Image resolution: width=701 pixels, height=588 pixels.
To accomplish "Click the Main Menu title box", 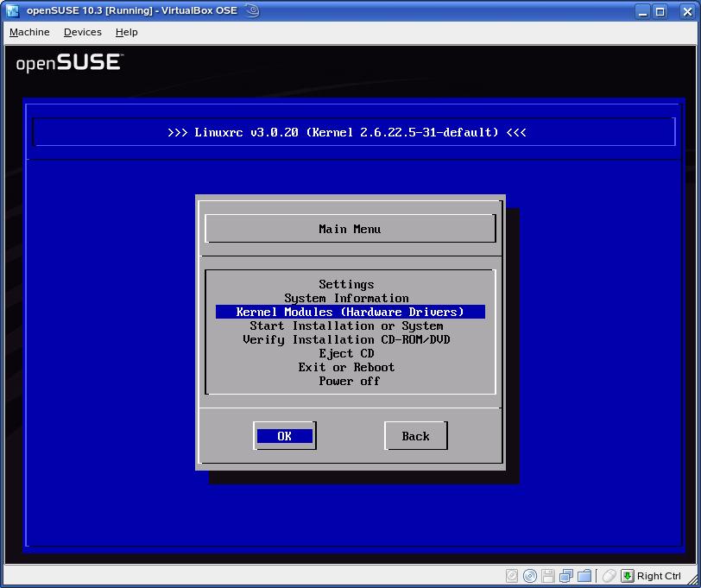I will pyautogui.click(x=350, y=229).
